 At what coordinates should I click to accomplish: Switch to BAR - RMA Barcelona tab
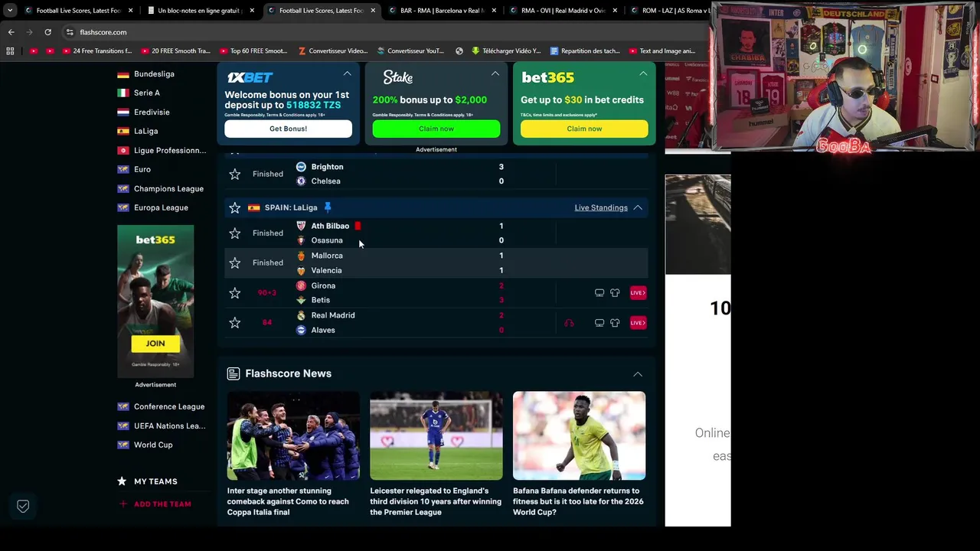click(442, 11)
